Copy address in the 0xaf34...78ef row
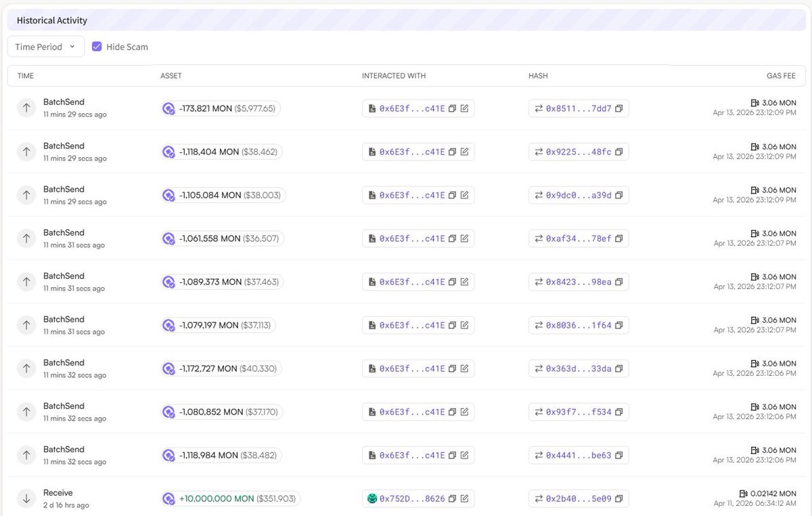 (x=452, y=238)
